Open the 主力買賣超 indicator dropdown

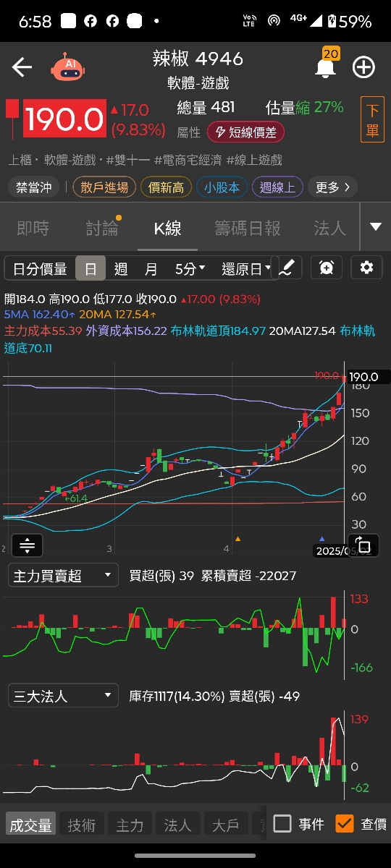(x=62, y=576)
